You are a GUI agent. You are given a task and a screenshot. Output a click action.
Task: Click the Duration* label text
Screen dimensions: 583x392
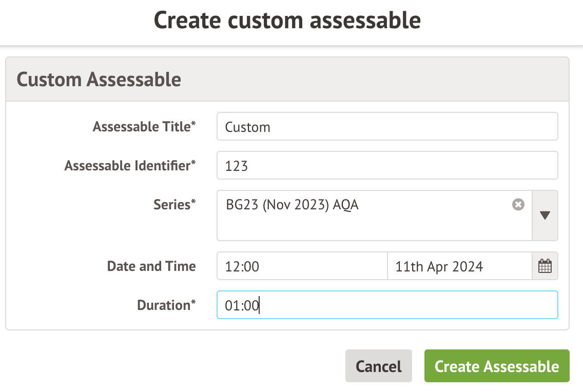click(x=166, y=305)
